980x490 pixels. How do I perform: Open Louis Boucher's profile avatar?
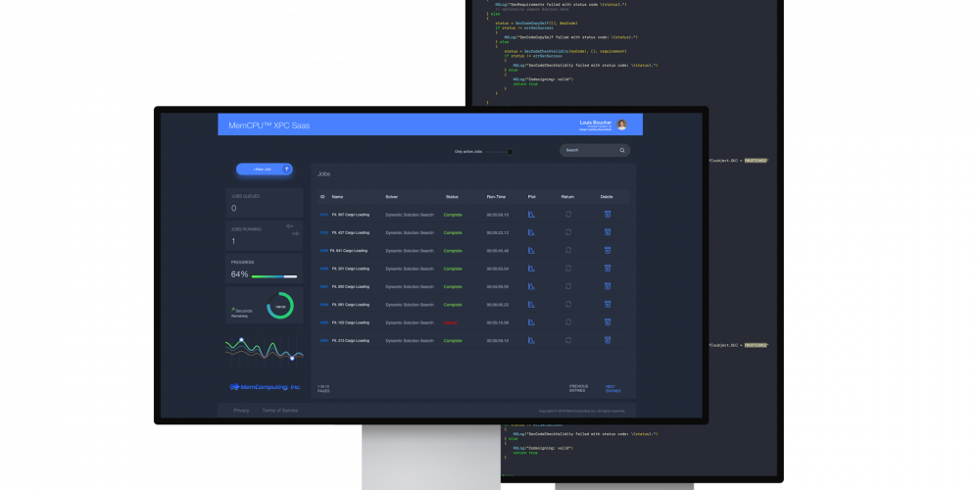621,124
